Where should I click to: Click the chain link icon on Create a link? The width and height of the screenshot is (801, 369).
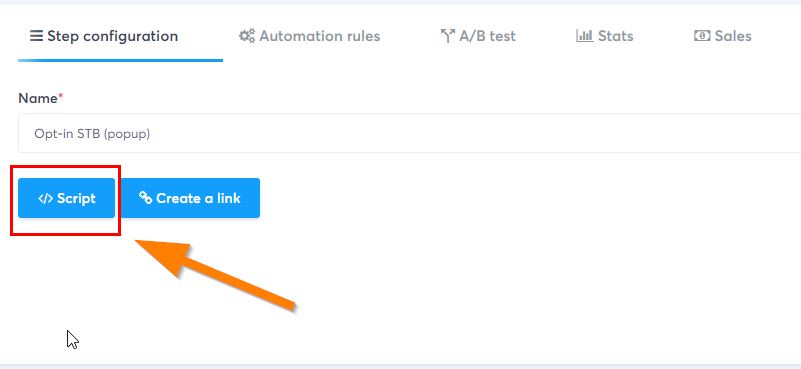click(146, 198)
